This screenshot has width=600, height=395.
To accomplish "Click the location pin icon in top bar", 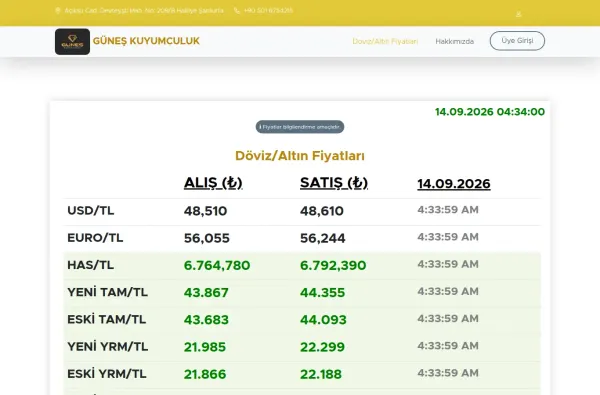I will [58, 11].
